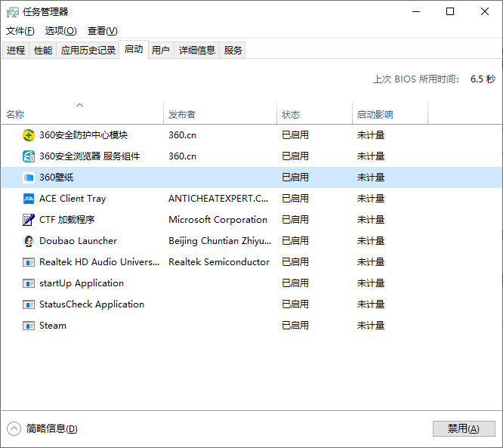Click the 360壁纸 wallpaper icon
The image size is (503, 448).
(x=29, y=178)
